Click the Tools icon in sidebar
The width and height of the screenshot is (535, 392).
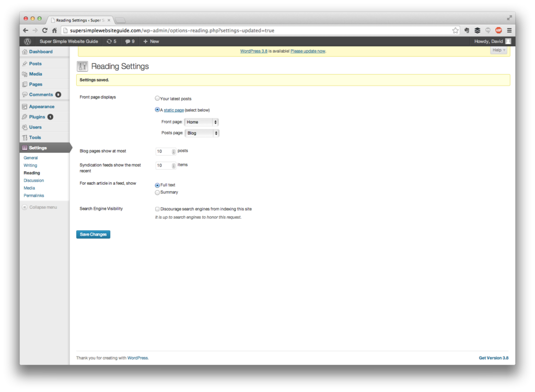pos(25,137)
